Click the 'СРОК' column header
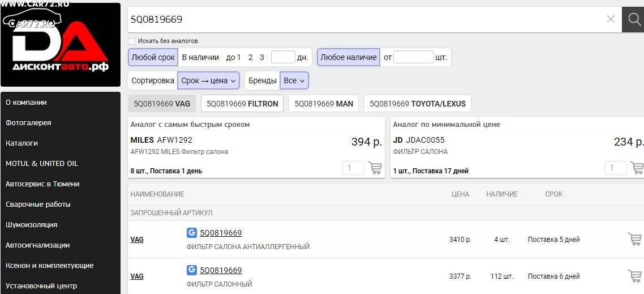The width and height of the screenshot is (644, 294). (x=553, y=194)
